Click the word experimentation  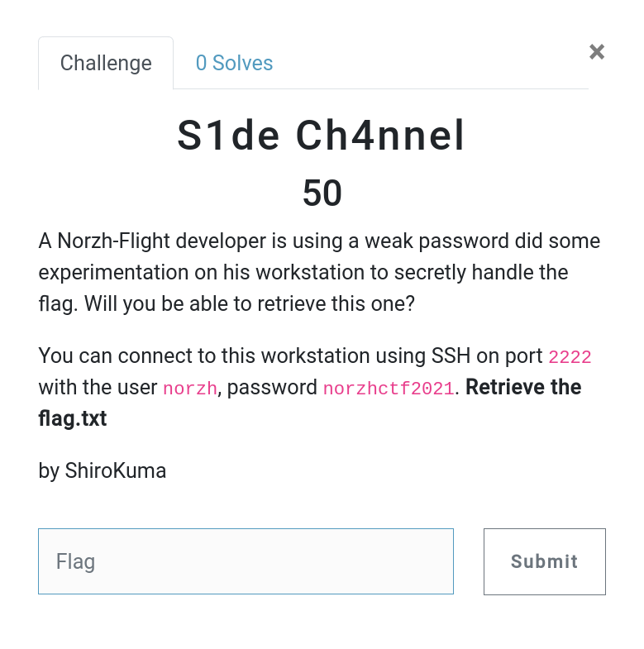click(103, 272)
